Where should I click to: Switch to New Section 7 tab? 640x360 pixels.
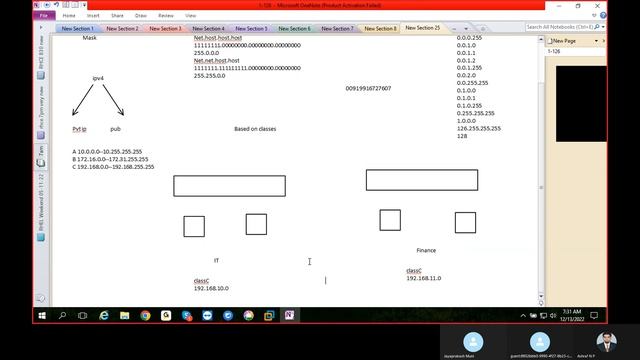pyautogui.click(x=337, y=29)
